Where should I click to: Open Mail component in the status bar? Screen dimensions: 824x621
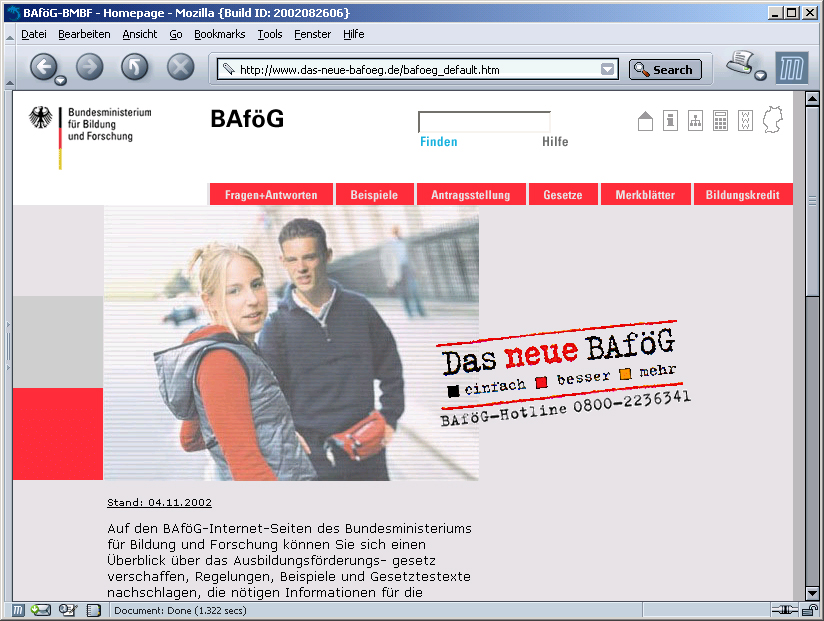click(41, 610)
